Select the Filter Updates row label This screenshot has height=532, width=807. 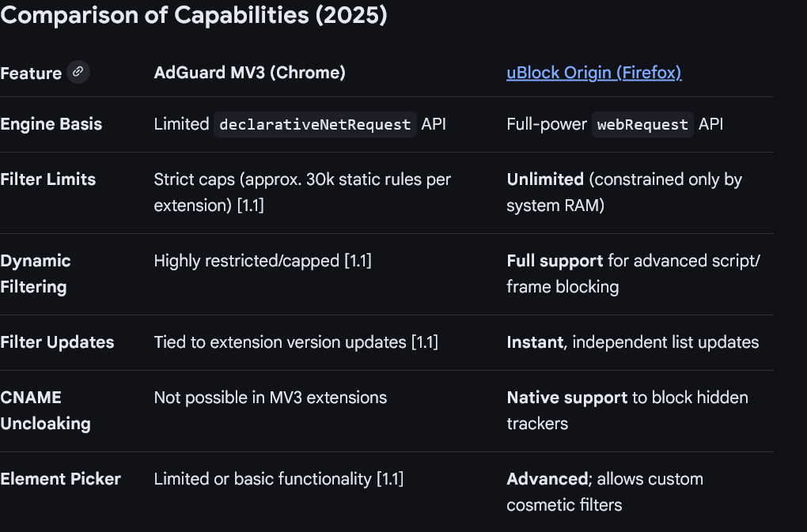coord(57,341)
